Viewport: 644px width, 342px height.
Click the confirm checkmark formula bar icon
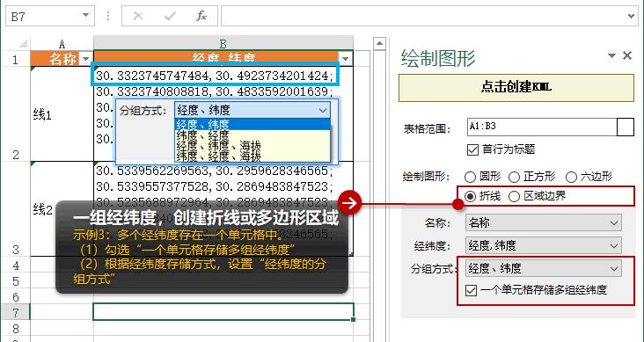(x=170, y=16)
